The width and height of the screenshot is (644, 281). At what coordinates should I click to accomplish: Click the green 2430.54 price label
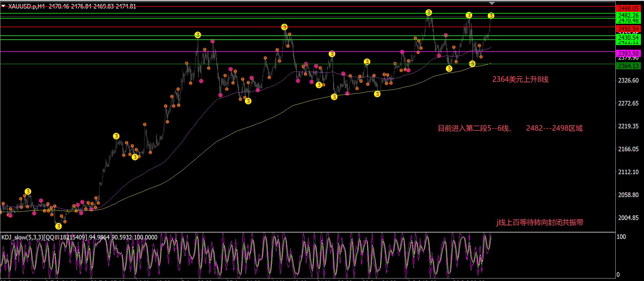[628, 38]
